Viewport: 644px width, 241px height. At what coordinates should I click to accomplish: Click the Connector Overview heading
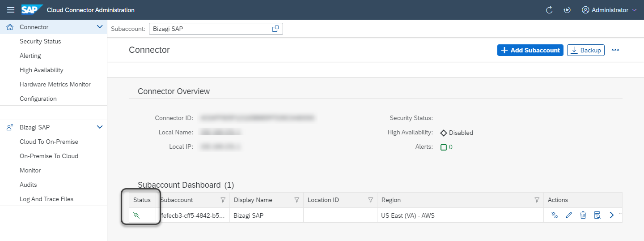click(x=174, y=91)
